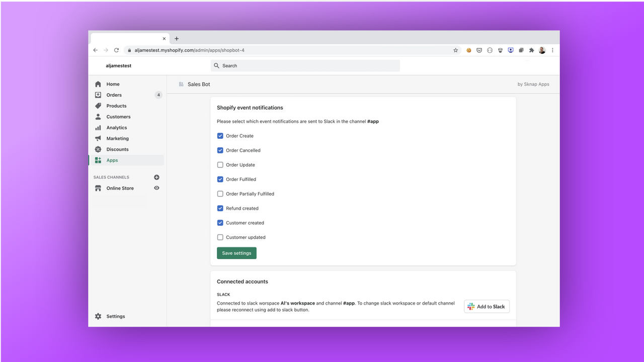This screenshot has height=362, width=644.
Task: Open the Discounts section
Action: coord(98,149)
